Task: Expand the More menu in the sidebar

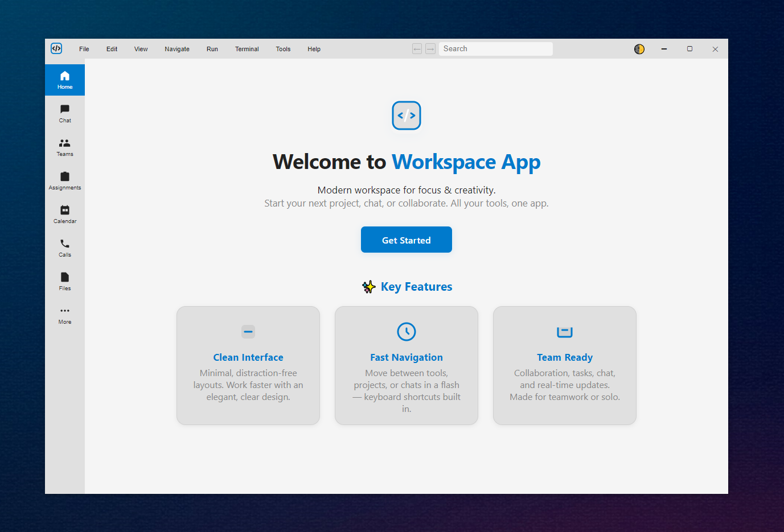Action: pyautogui.click(x=64, y=315)
